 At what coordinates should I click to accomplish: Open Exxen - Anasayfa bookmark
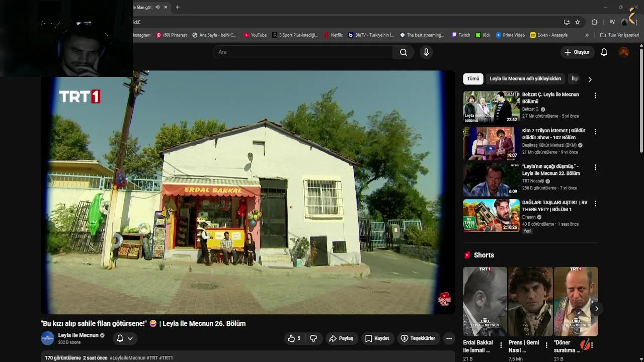[549, 35]
